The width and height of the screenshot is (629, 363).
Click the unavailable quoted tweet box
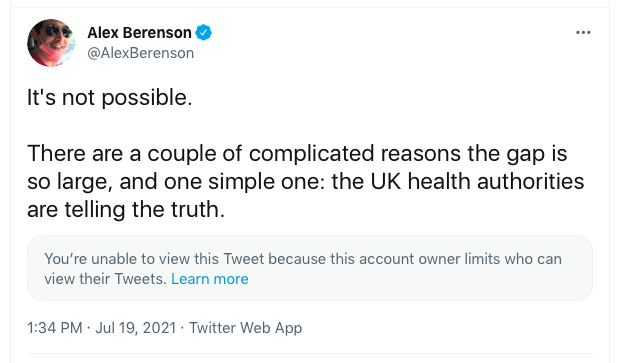pos(310,268)
